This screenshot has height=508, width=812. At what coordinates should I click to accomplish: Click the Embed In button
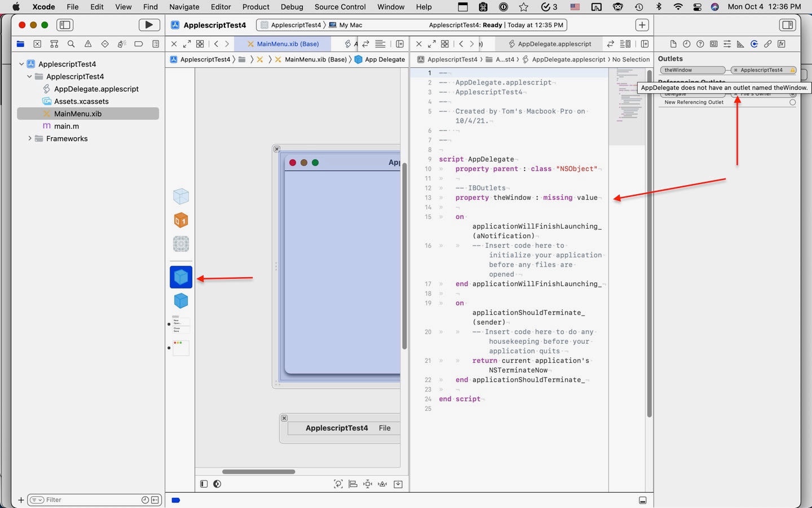[398, 484]
